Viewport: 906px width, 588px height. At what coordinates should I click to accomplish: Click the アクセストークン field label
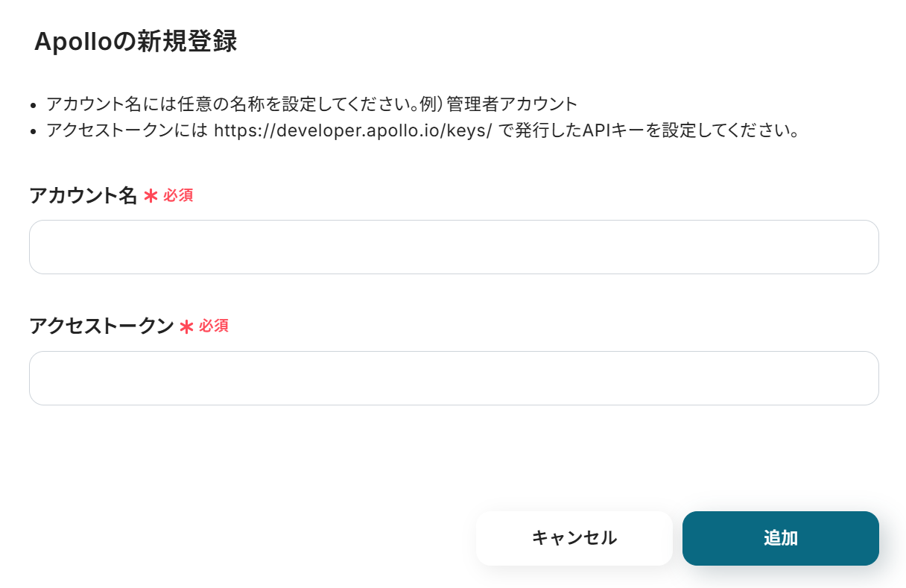tap(101, 326)
